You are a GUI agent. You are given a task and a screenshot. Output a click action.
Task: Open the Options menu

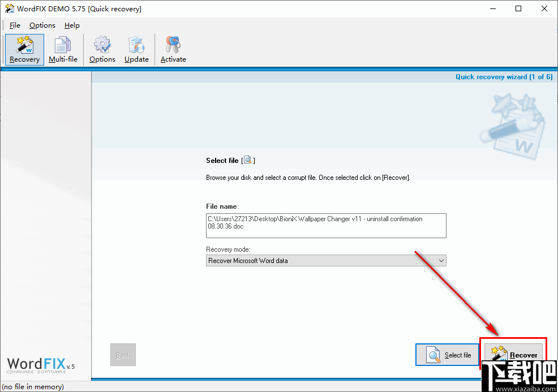(42, 25)
